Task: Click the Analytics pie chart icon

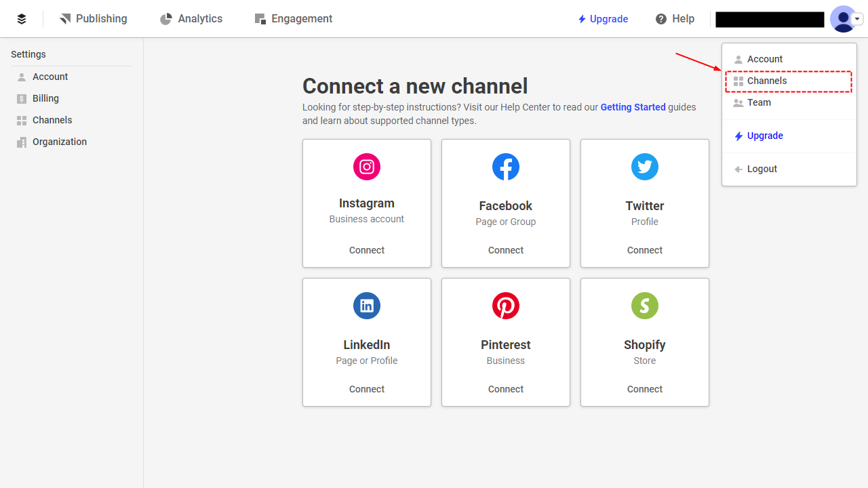Action: click(166, 19)
